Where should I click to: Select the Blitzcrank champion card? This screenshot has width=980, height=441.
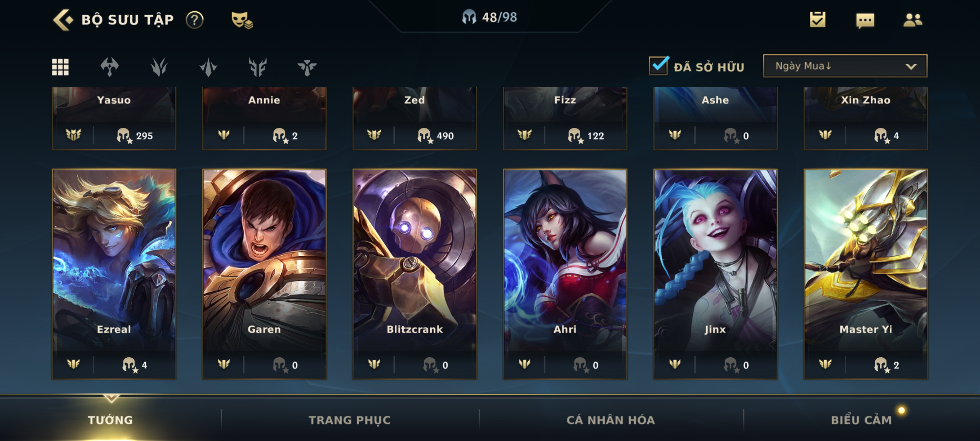pos(415,274)
